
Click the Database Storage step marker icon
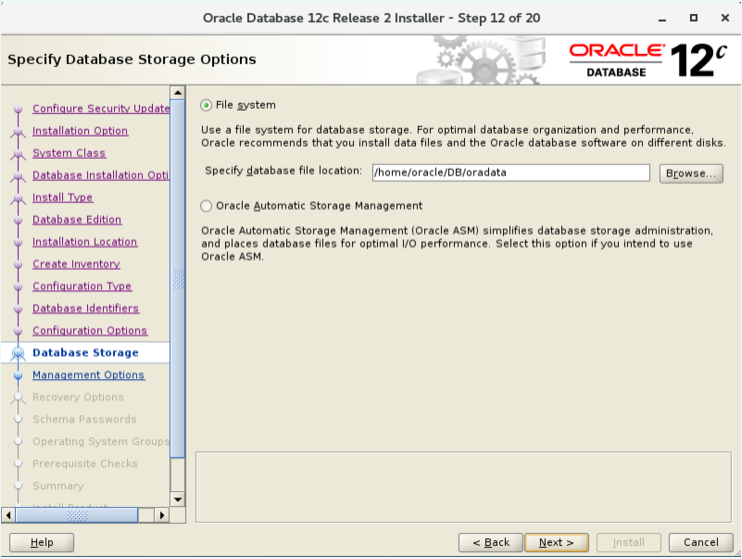(18, 353)
